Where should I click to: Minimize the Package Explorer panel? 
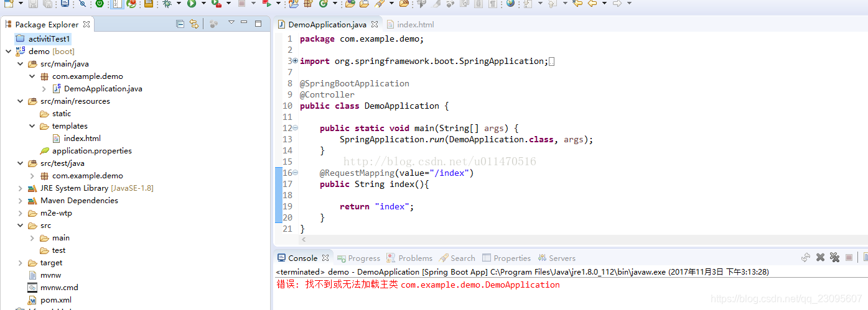[x=245, y=23]
